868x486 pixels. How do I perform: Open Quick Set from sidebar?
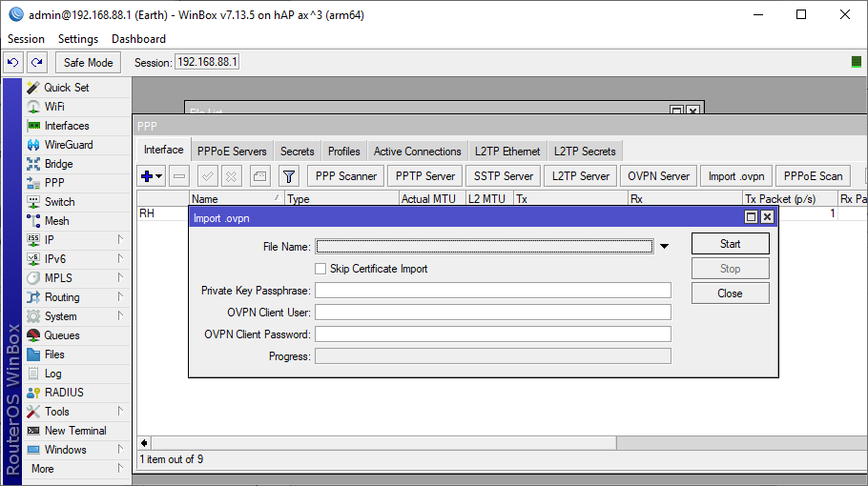tap(66, 88)
